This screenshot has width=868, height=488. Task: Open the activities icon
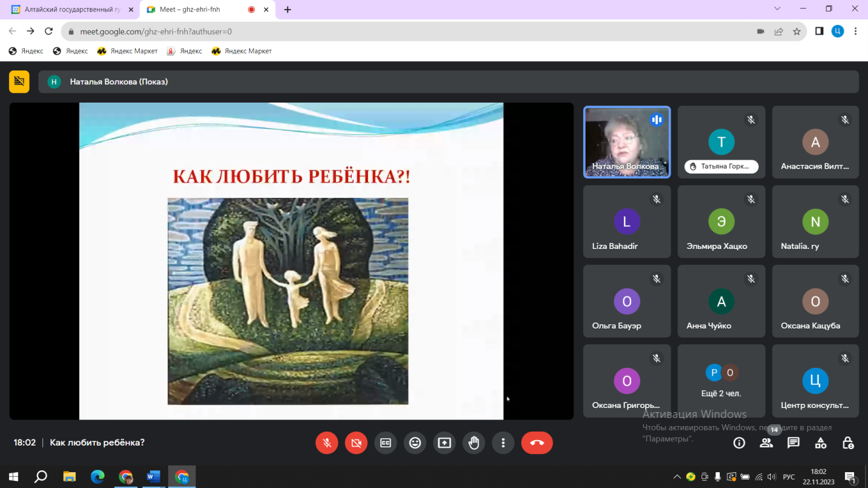pyautogui.click(x=821, y=443)
